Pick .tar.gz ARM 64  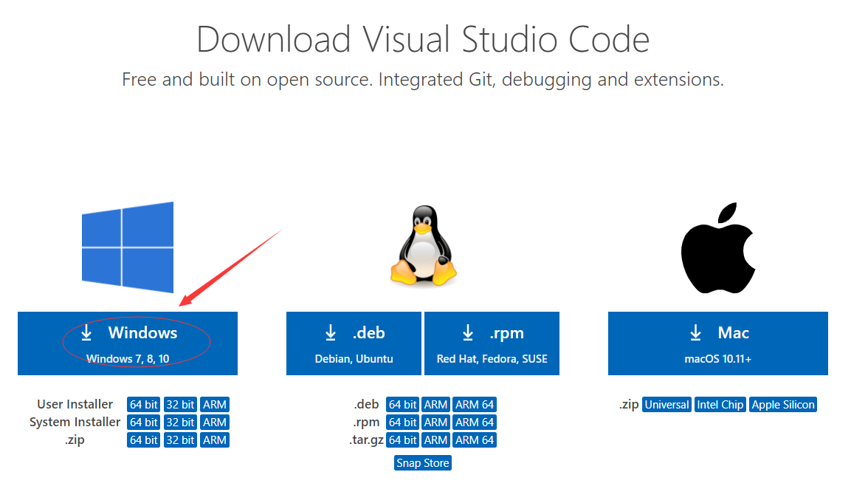tap(475, 440)
